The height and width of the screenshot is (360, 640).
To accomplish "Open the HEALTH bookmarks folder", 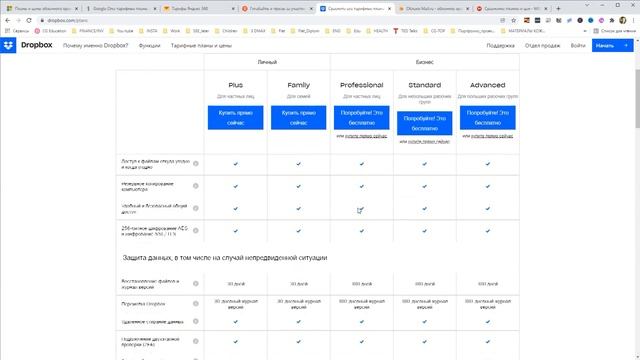I will click(377, 31).
